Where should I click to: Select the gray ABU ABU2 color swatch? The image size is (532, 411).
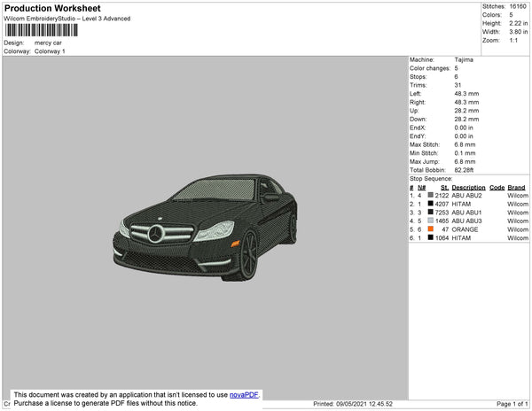[431, 195]
